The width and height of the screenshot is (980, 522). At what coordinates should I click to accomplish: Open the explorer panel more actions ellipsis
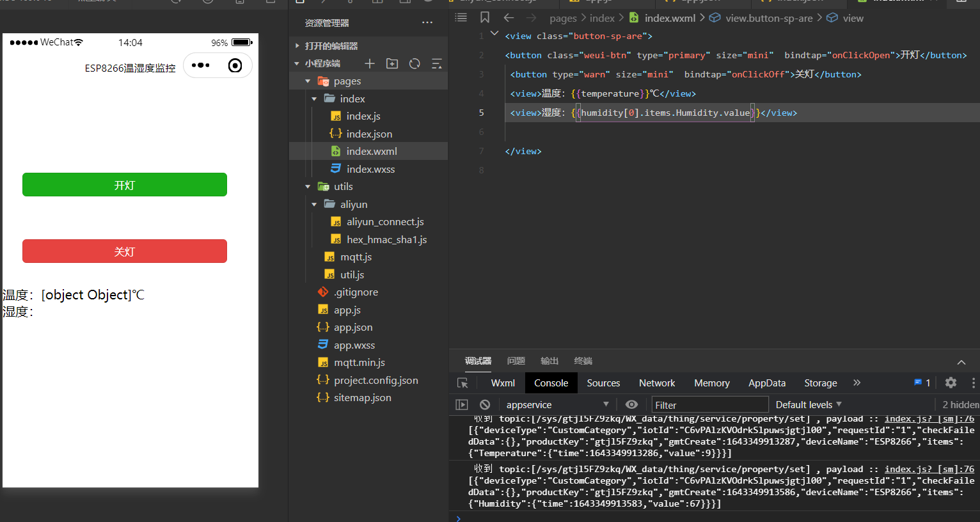427,22
